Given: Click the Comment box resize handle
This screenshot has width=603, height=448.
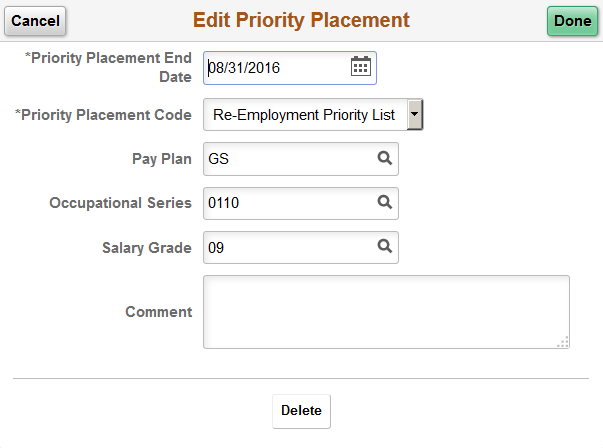Looking at the screenshot, I should pyautogui.click(x=563, y=342).
